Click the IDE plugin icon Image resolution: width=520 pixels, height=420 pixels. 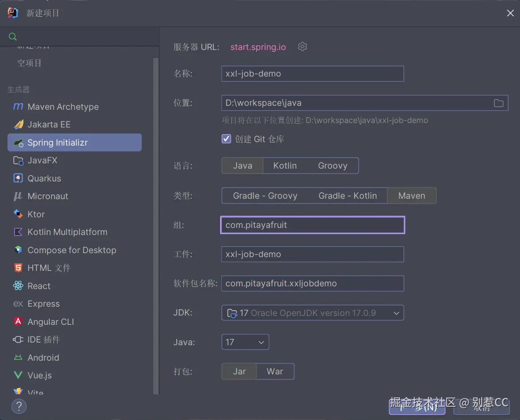pyautogui.click(x=18, y=339)
